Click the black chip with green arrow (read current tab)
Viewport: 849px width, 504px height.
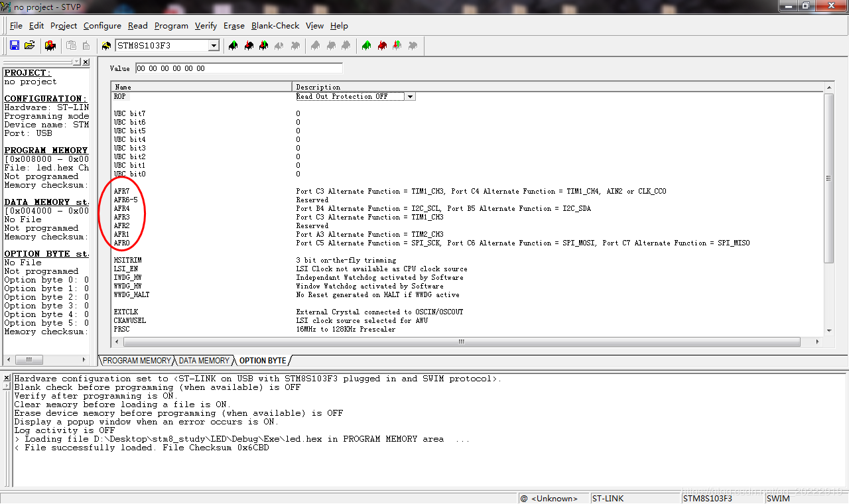pyautogui.click(x=233, y=46)
